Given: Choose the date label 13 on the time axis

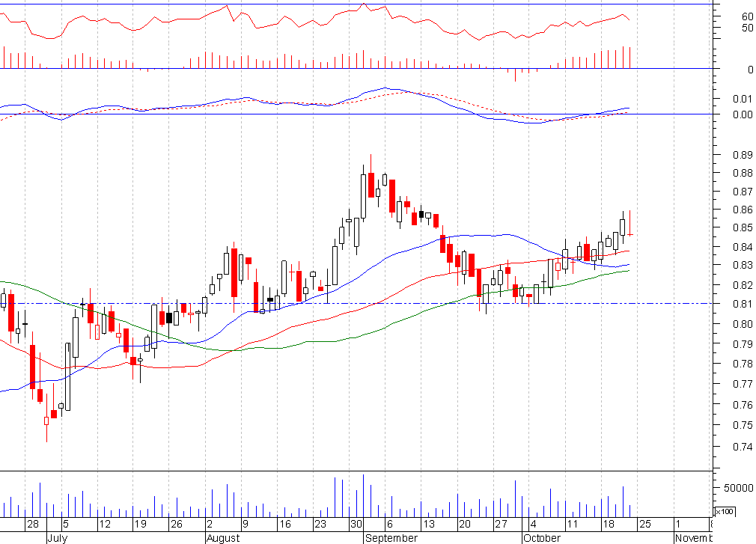Looking at the screenshot, I should tap(429, 525).
